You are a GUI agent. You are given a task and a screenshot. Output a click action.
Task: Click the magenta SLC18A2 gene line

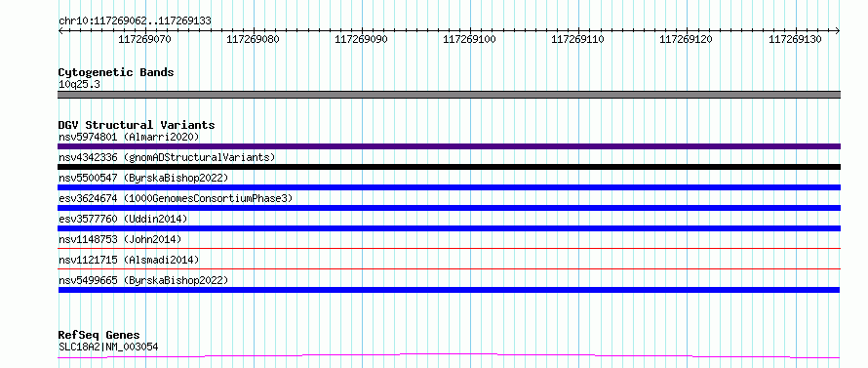tap(449, 355)
